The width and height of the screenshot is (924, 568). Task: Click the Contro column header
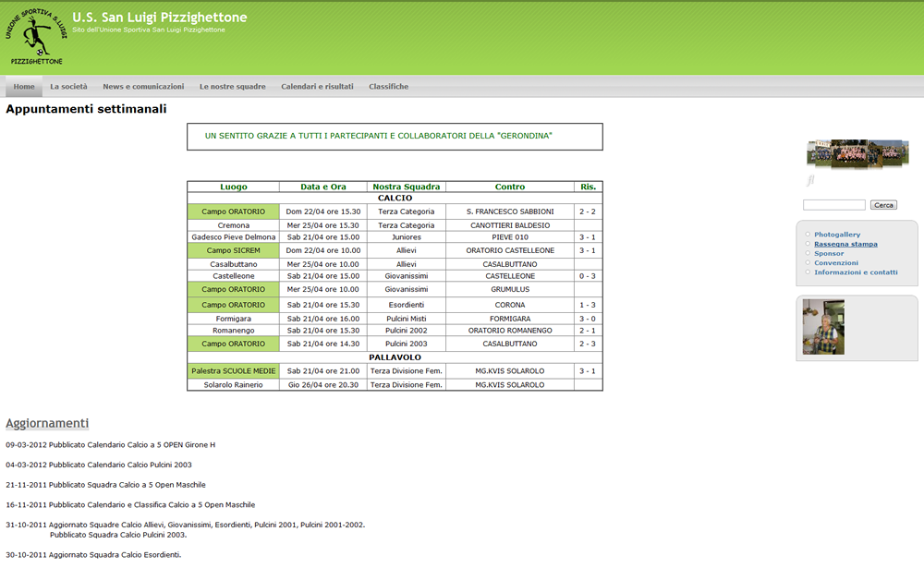tap(510, 187)
